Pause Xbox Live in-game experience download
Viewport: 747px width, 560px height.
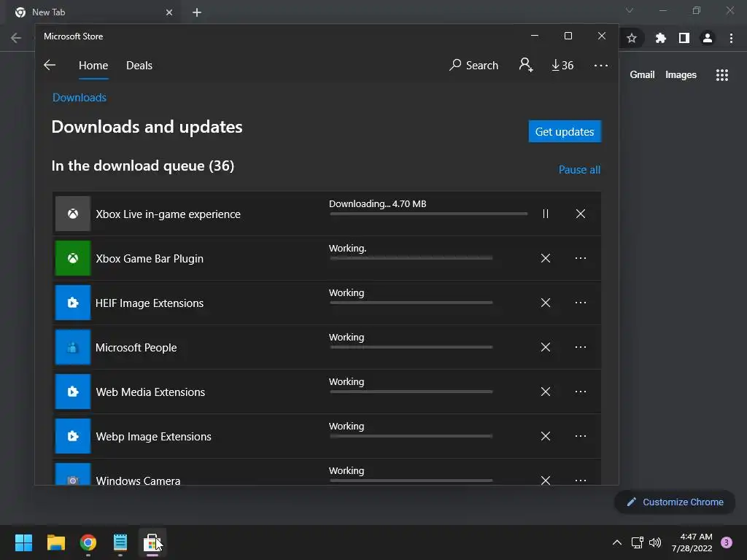click(546, 214)
